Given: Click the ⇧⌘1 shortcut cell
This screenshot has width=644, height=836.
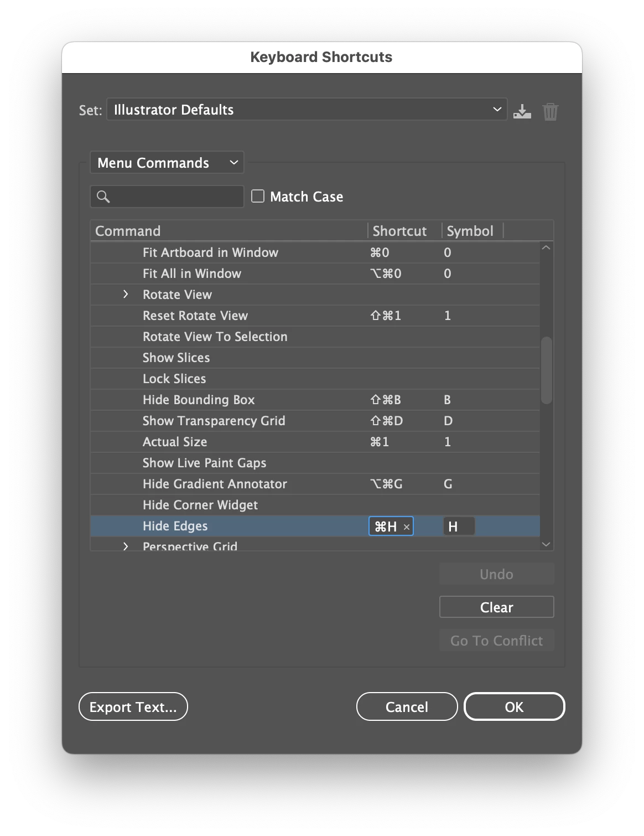Looking at the screenshot, I should point(386,316).
